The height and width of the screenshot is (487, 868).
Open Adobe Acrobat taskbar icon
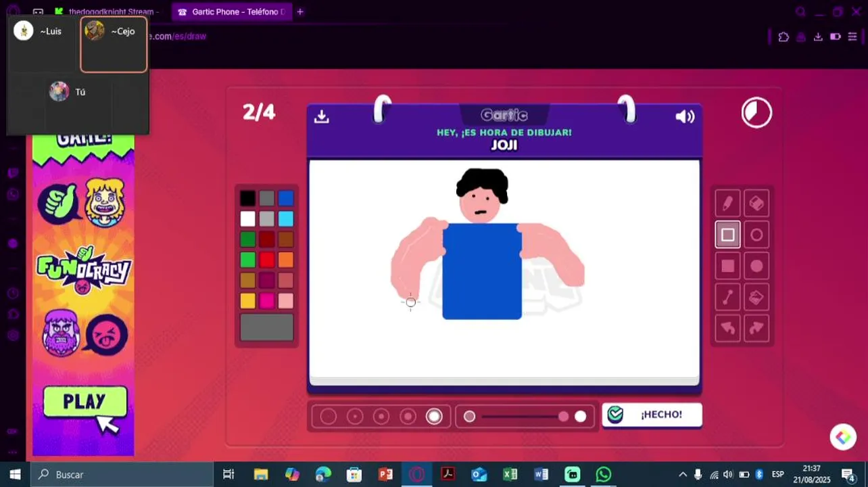tap(448, 474)
